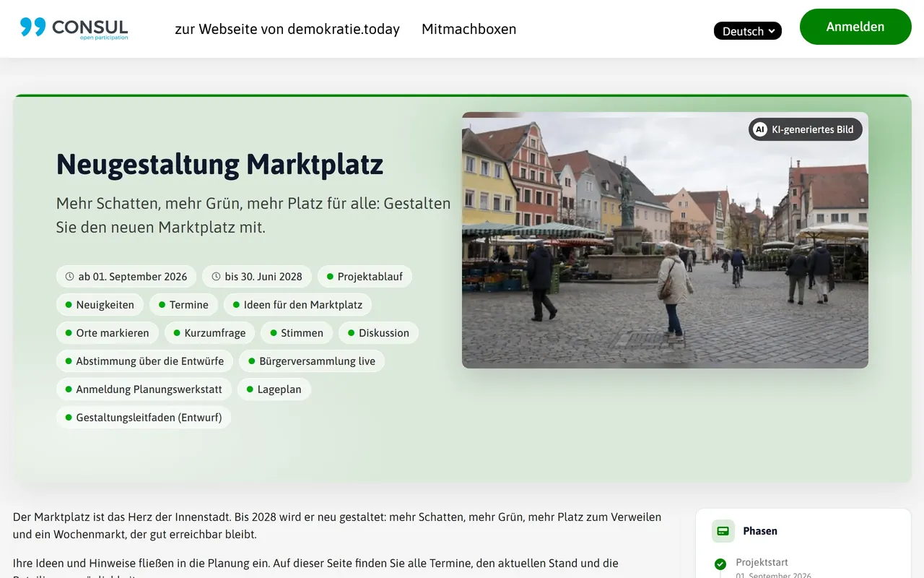The image size is (924, 578).
Task: Click the Phasen heading
Action: 760,531
